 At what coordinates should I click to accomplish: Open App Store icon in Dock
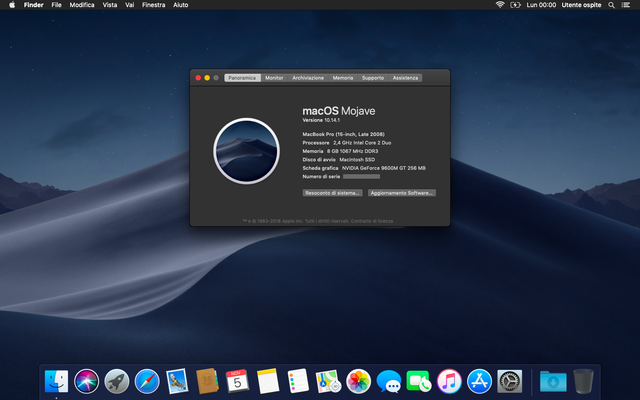(x=479, y=381)
